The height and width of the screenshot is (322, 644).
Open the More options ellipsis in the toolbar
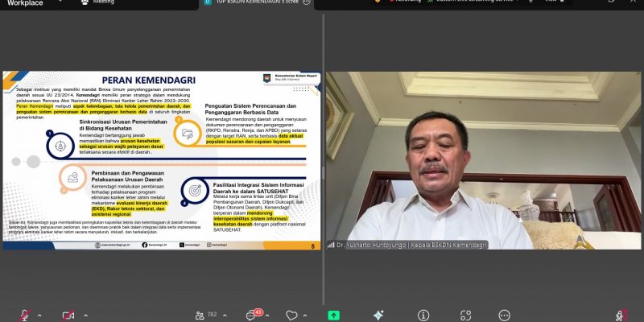(505, 316)
